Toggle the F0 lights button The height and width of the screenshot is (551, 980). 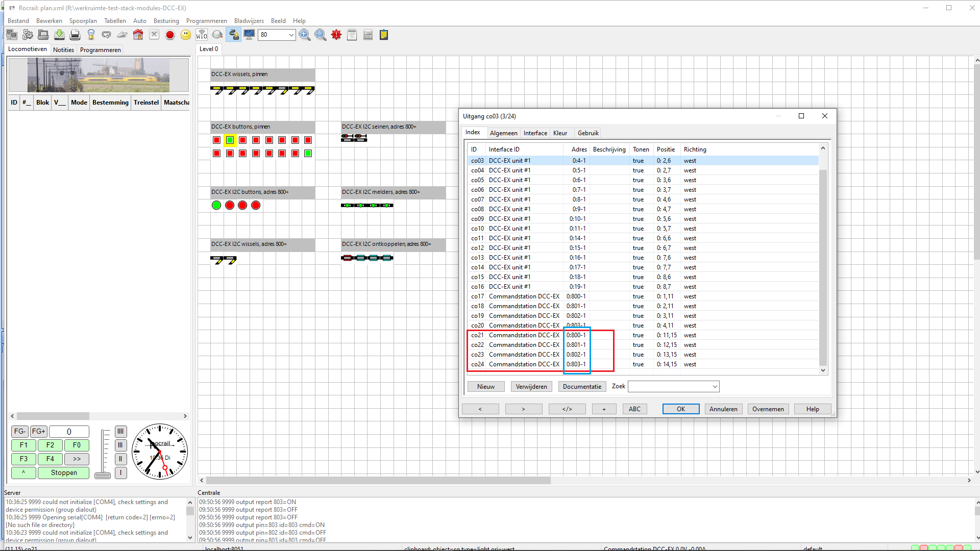click(x=77, y=445)
